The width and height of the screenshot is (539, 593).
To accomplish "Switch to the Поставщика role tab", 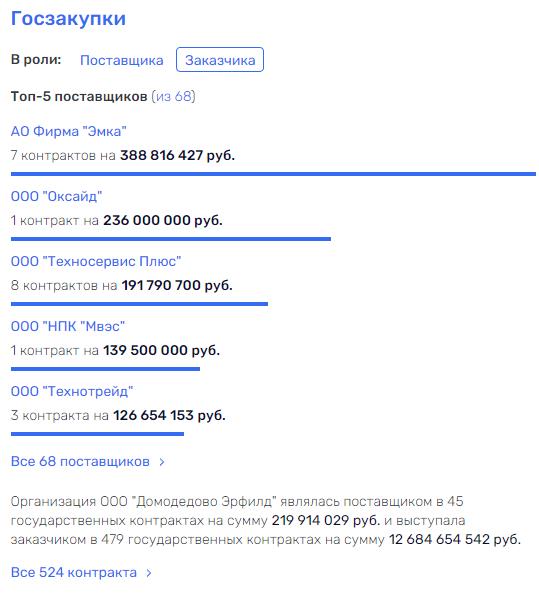I will click(x=121, y=60).
